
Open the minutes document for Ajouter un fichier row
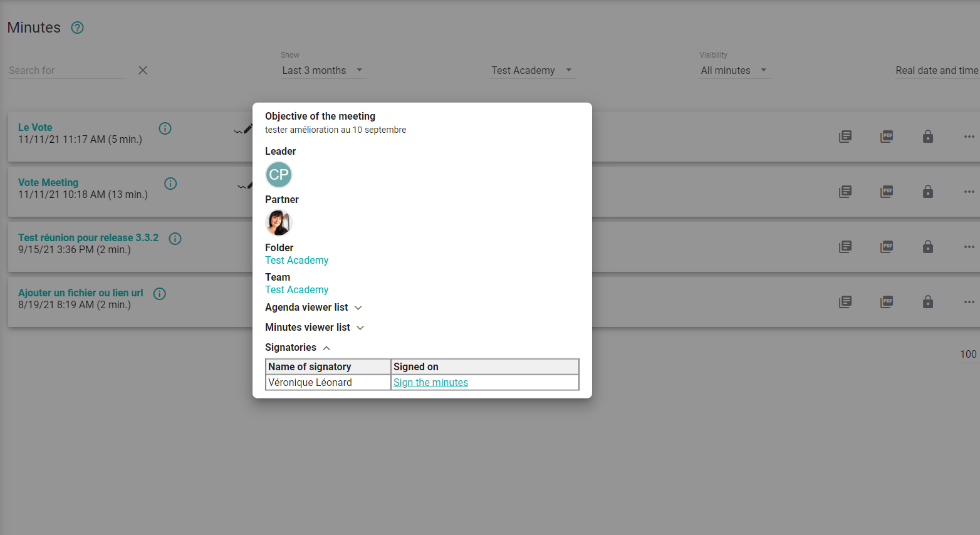[x=845, y=302]
